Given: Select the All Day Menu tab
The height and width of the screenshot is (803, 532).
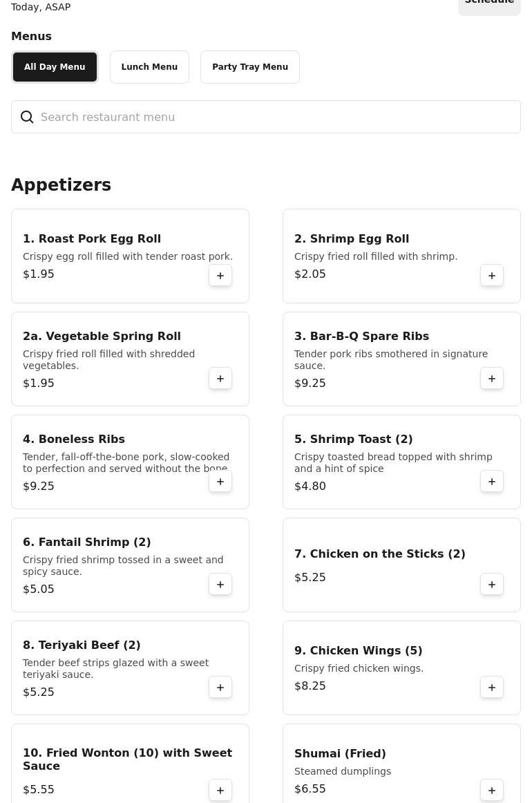Looking at the screenshot, I should [x=55, y=67].
